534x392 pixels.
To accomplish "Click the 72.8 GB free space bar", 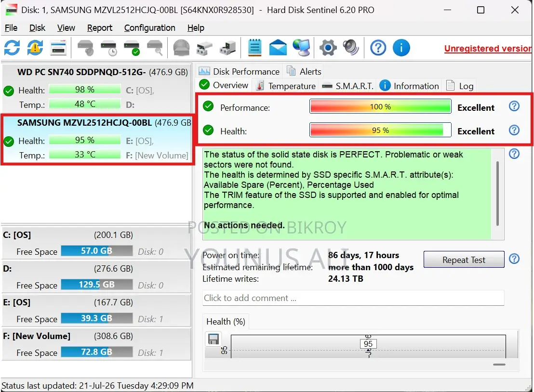I will 97,352.
